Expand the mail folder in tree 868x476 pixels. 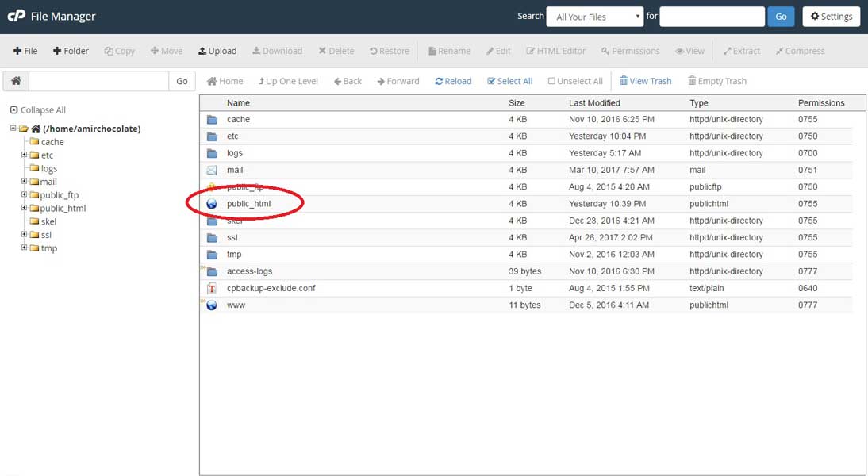(x=24, y=181)
